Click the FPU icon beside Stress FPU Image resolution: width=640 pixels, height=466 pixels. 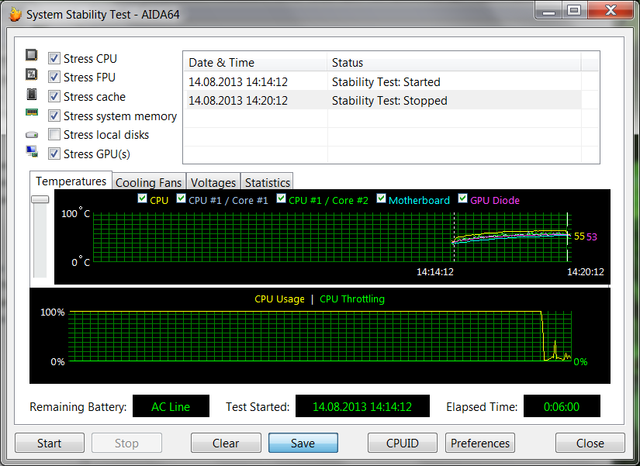[31, 77]
